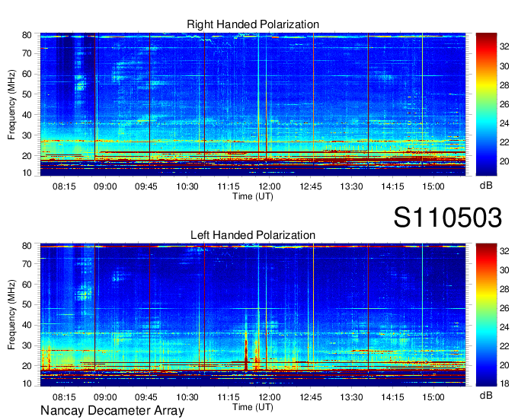This screenshot has height=420, width=518.
Task: Click the Left Handed Polarization spectrogram image
Action: click(253, 315)
